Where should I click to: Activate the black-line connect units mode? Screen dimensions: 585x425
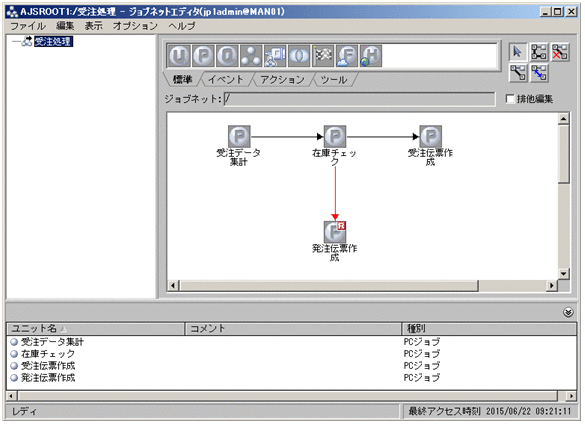(x=518, y=73)
